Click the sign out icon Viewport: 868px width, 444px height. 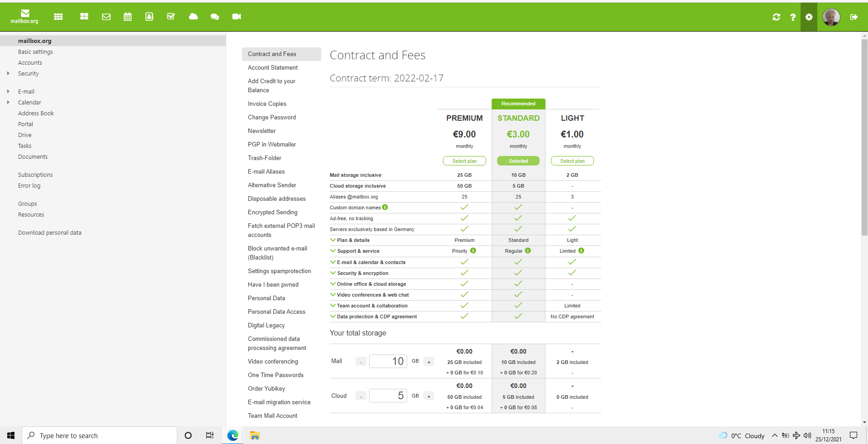854,17
